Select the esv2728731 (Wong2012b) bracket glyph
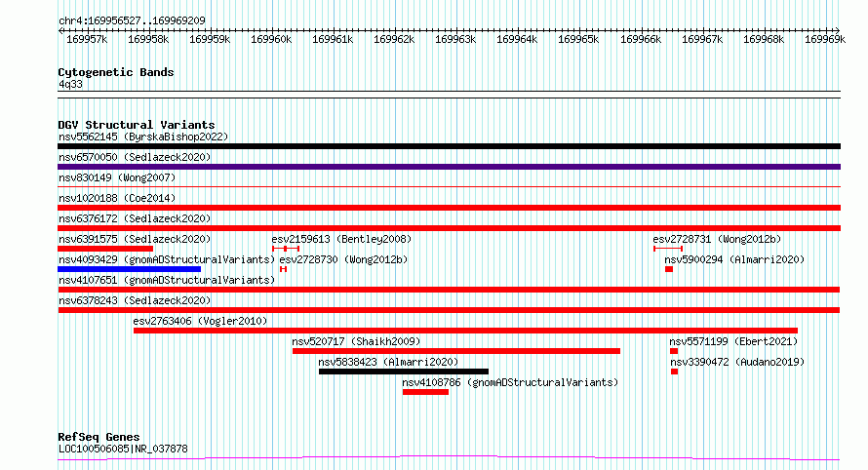This screenshot has height=470, width=868. click(668, 249)
